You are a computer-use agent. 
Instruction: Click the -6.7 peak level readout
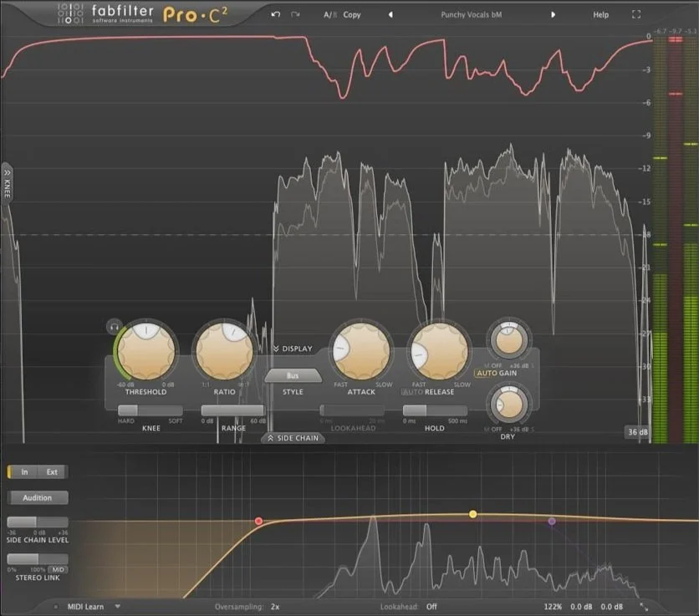660,31
